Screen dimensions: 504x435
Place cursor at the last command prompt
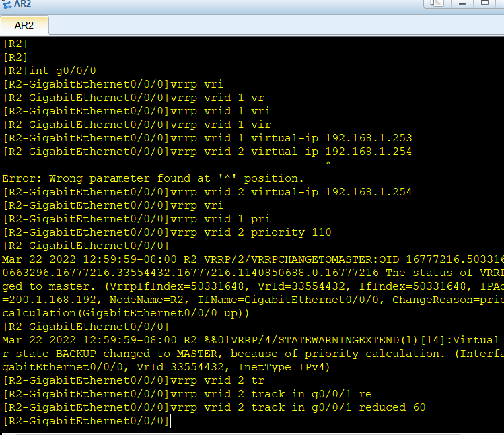(x=171, y=421)
